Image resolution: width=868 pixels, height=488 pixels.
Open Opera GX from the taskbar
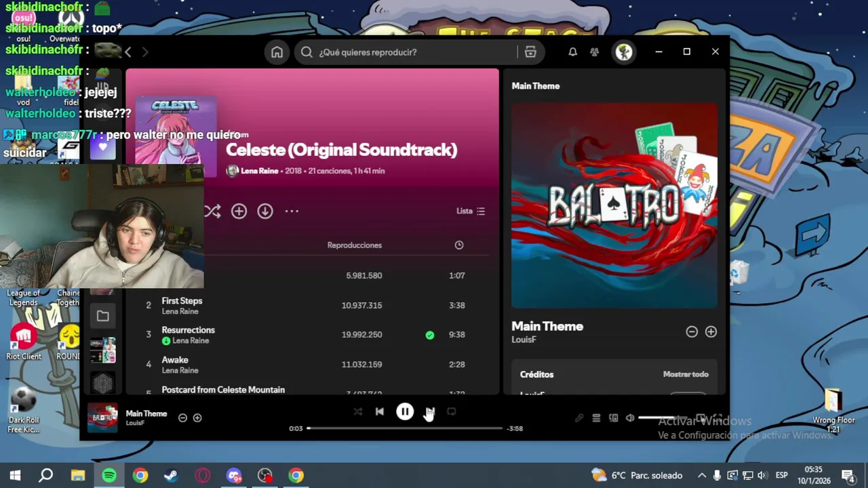pos(202,475)
